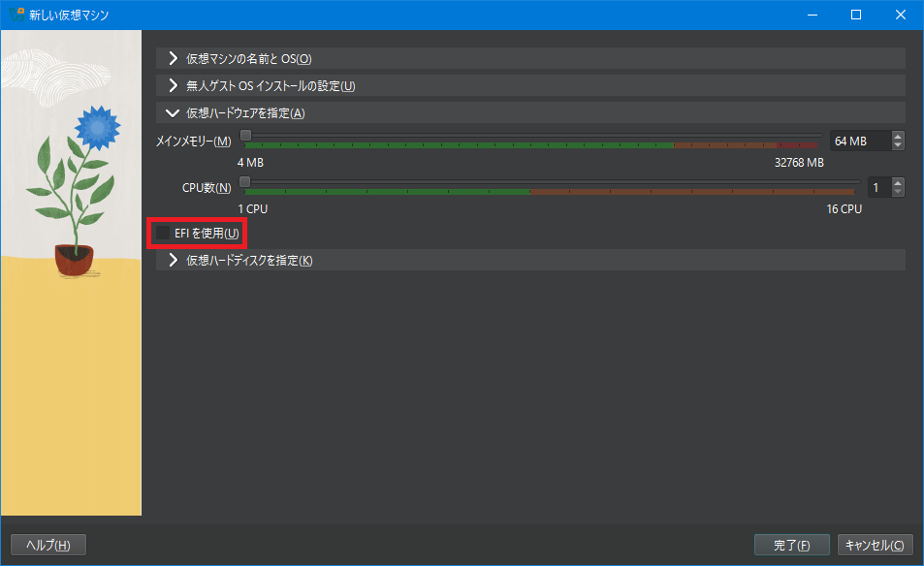Screen dimensions: 924x566
Task: Decrease CPU count with the down arrow
Action: click(898, 192)
